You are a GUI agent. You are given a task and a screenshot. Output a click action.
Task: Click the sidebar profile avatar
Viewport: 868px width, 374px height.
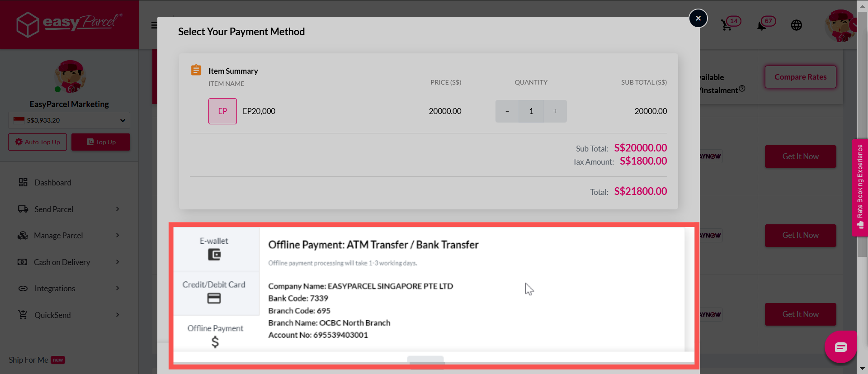pos(70,76)
